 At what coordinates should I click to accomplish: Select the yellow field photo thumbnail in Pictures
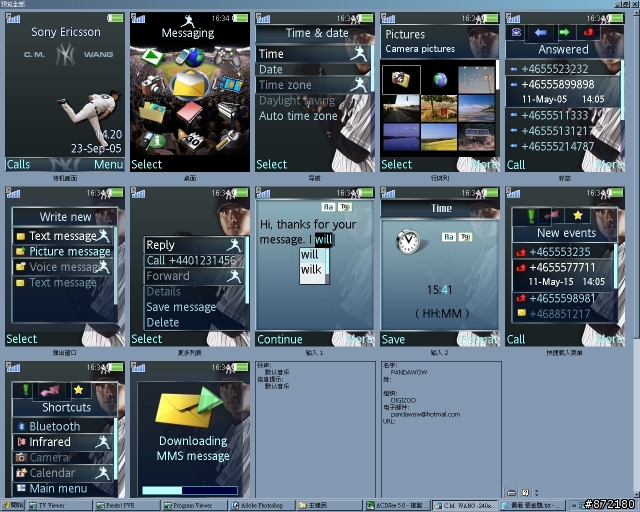[x=439, y=137]
